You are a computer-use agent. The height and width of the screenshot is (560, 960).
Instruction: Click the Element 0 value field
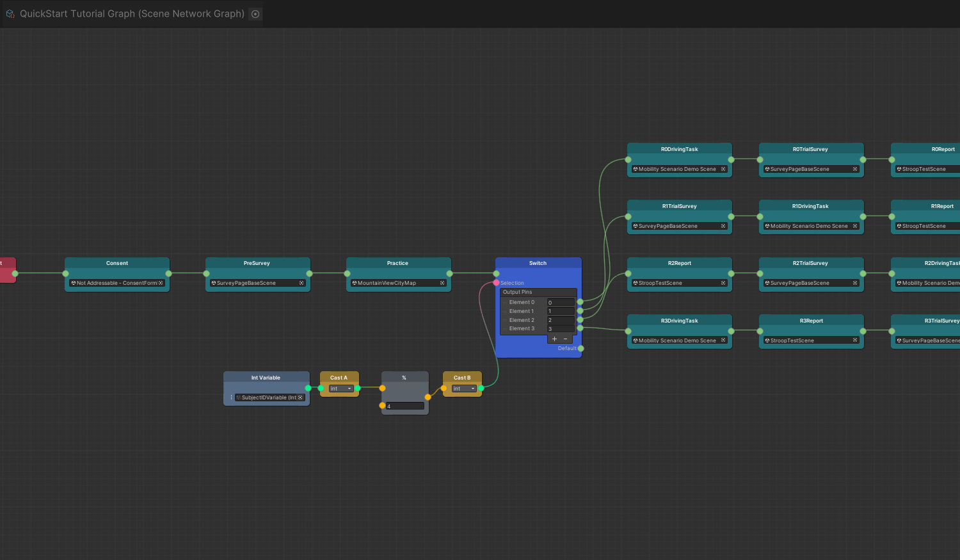tap(561, 303)
